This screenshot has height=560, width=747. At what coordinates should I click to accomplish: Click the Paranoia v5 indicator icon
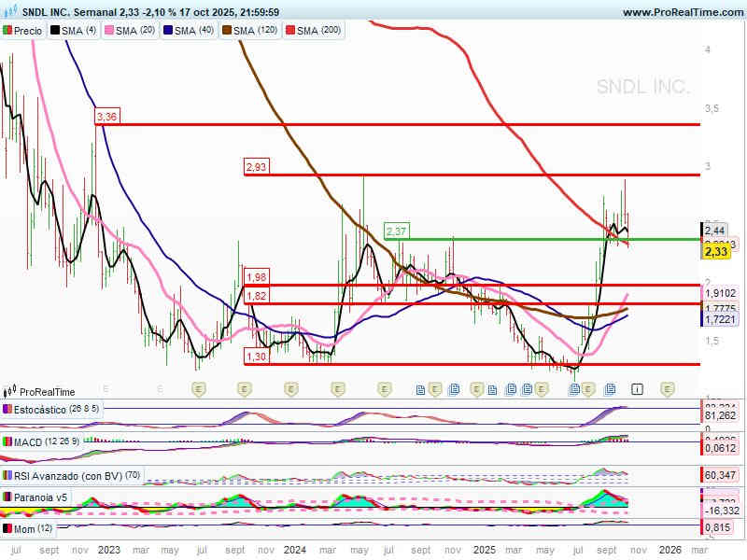[7, 497]
